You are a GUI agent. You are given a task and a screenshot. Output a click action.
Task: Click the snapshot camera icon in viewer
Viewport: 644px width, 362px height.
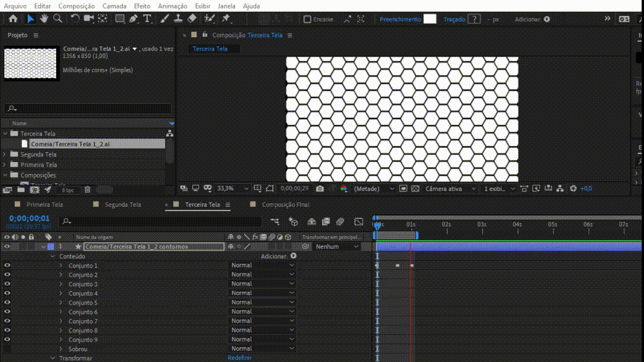(x=320, y=189)
